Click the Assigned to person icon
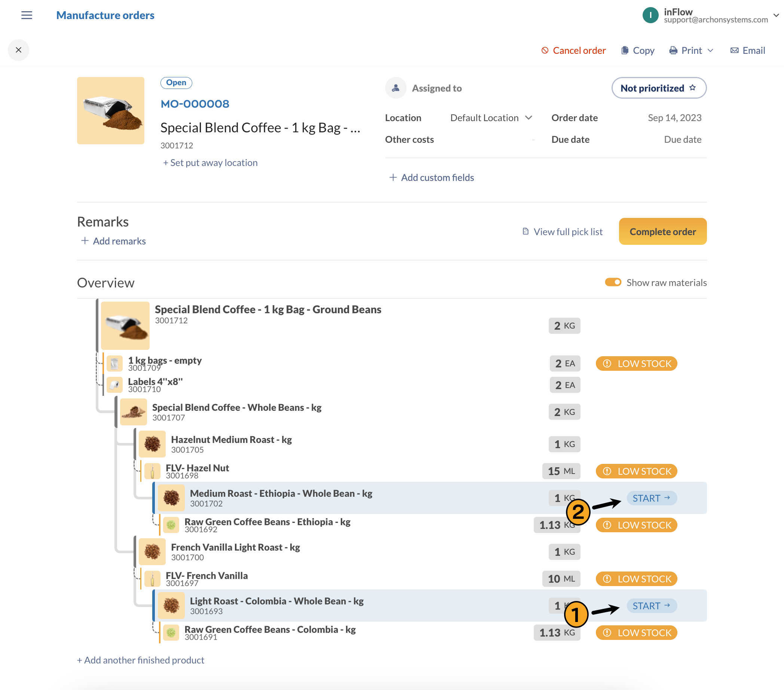This screenshot has height=690, width=784. [395, 88]
